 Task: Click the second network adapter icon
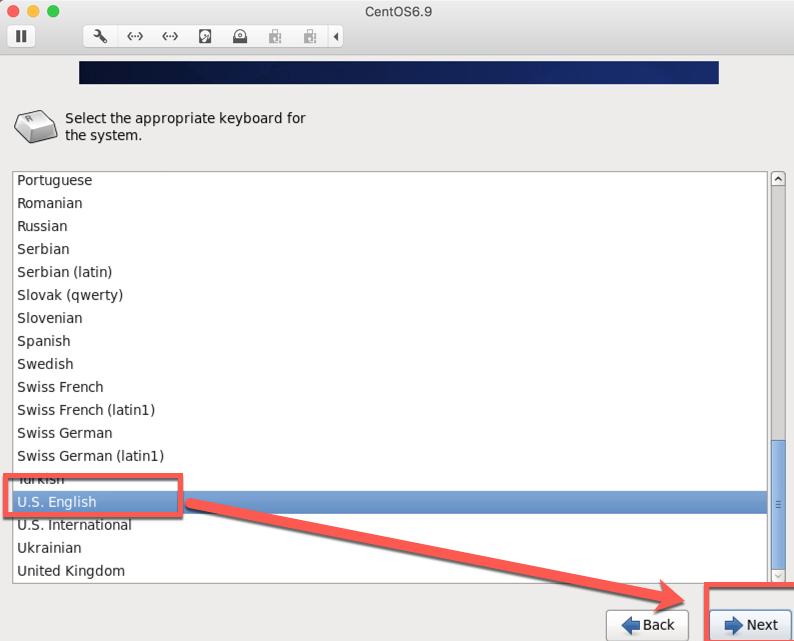(x=170, y=37)
